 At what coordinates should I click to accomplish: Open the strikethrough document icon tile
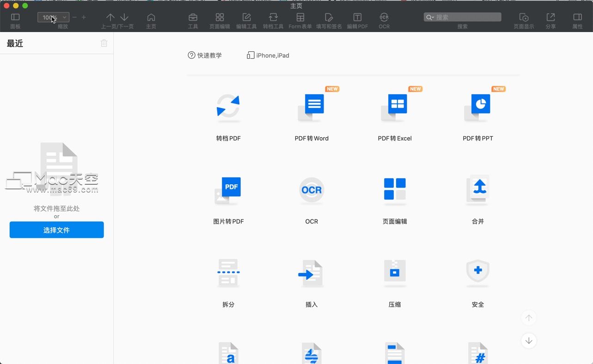[312, 353]
